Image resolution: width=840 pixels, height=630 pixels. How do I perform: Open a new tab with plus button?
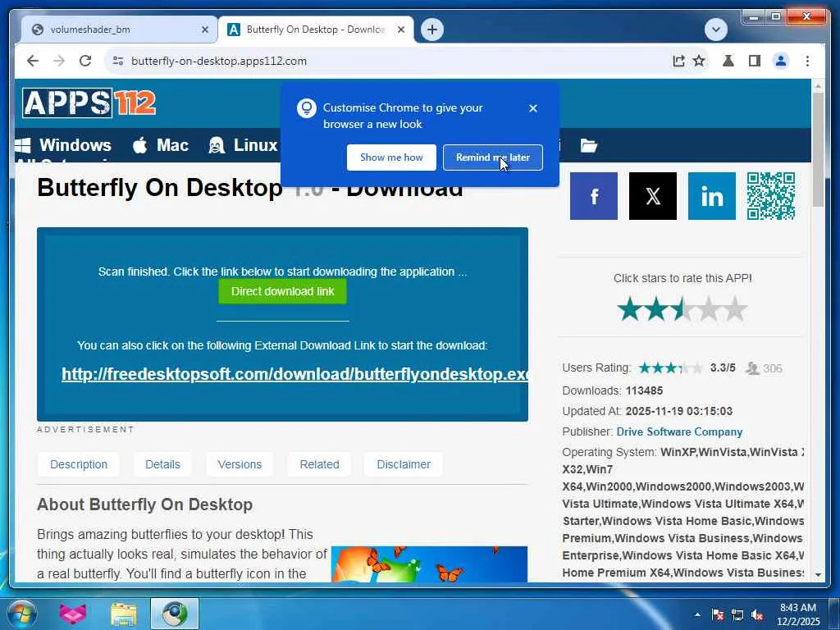click(x=432, y=30)
